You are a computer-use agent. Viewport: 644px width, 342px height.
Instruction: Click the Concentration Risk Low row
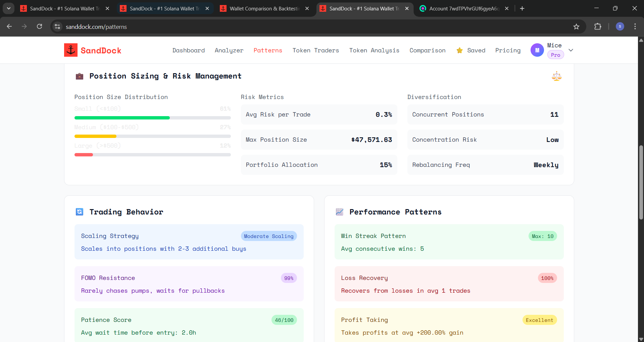point(485,140)
